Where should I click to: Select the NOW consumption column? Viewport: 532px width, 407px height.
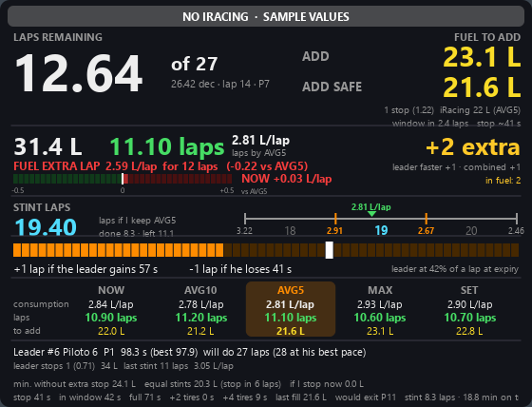coord(111,309)
